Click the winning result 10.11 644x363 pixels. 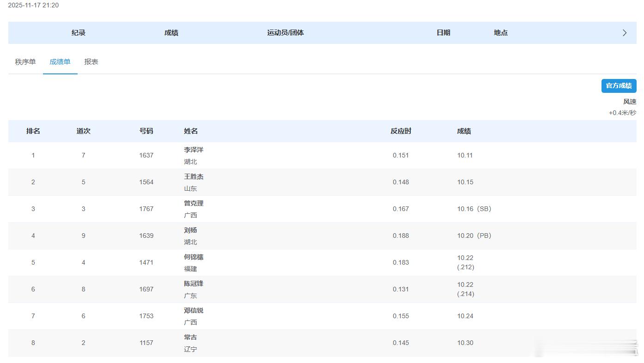[x=465, y=155]
